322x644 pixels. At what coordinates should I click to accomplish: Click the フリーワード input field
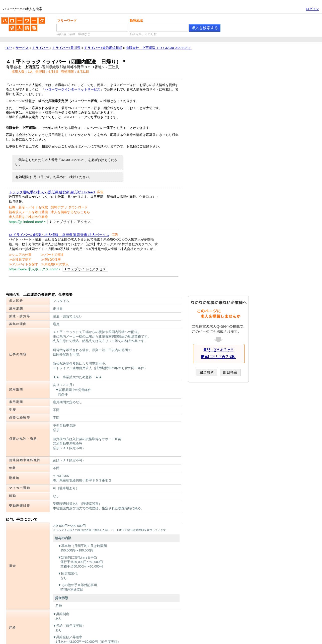pyautogui.click(x=92, y=28)
